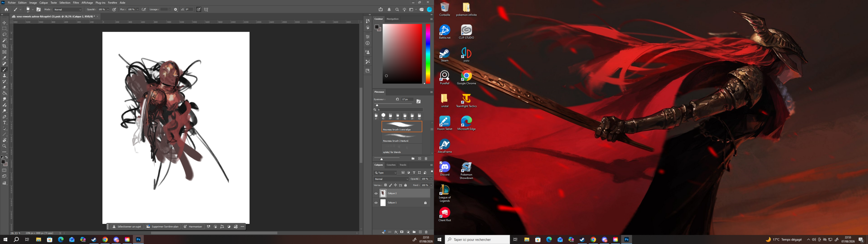Select the Clone Stamp tool

click(5, 76)
